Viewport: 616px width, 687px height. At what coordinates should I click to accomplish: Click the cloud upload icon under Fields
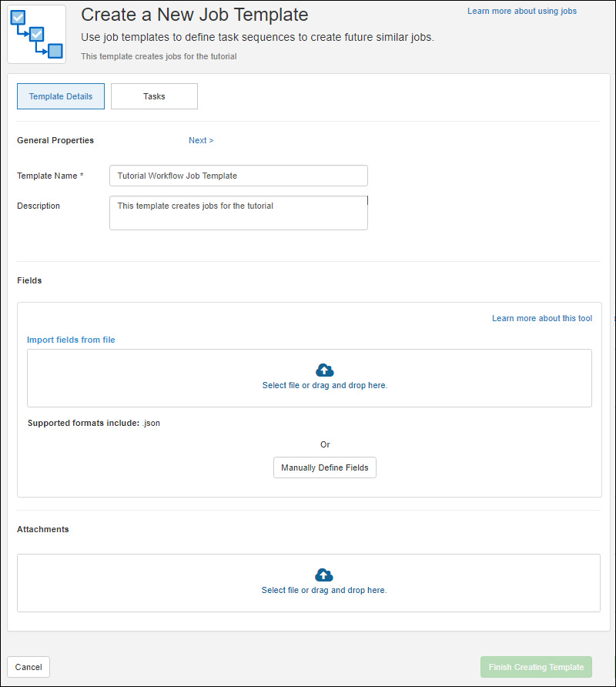pos(325,370)
